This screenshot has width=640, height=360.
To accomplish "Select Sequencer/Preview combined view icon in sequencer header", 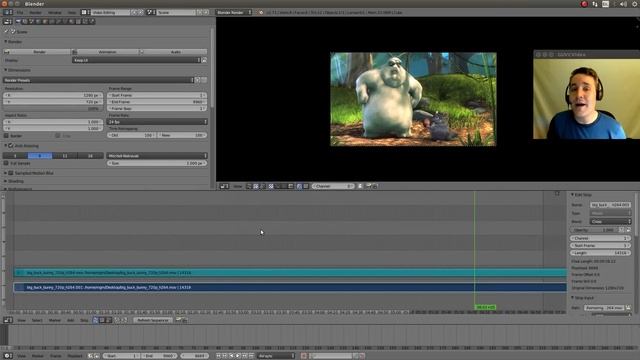I will point(109,320).
